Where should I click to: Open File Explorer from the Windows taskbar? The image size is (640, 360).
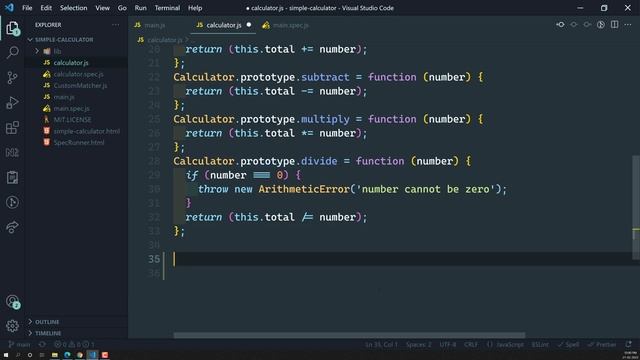pos(54,355)
